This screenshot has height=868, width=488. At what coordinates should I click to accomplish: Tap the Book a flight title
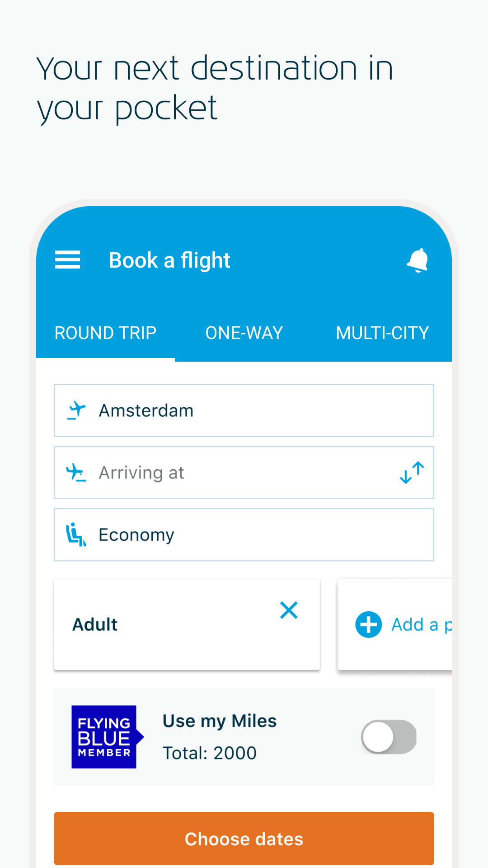tap(169, 260)
